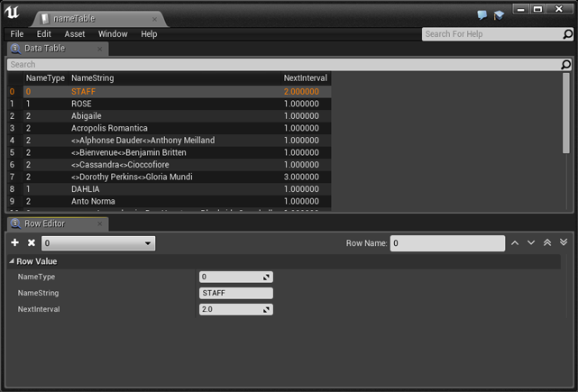The width and height of the screenshot is (578, 392).
Task: Move row to top with double up arrow
Action: [x=547, y=242]
